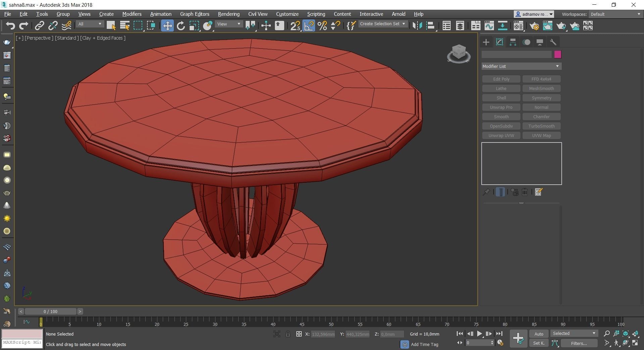Open the Modifiers menu
Image resolution: width=644 pixels, height=350 pixels.
pos(132,14)
